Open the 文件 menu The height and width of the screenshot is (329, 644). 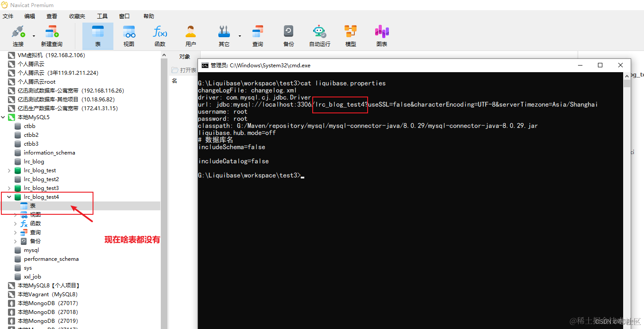point(8,16)
